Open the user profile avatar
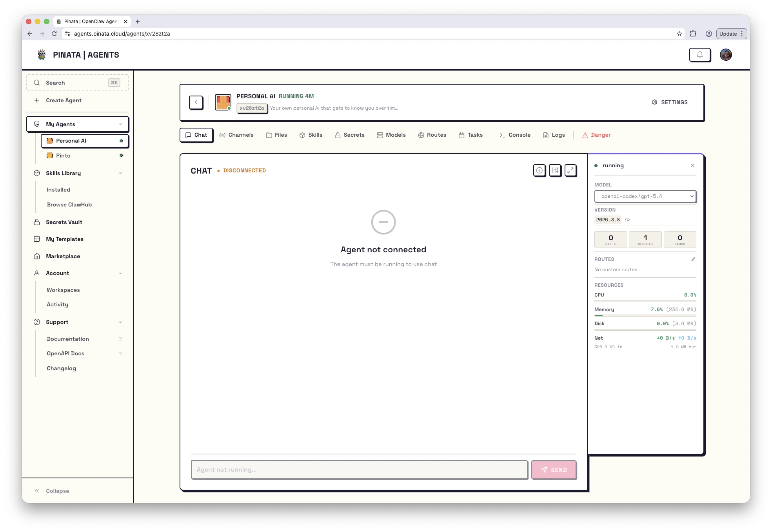Image resolution: width=772 pixels, height=532 pixels. 726,55
